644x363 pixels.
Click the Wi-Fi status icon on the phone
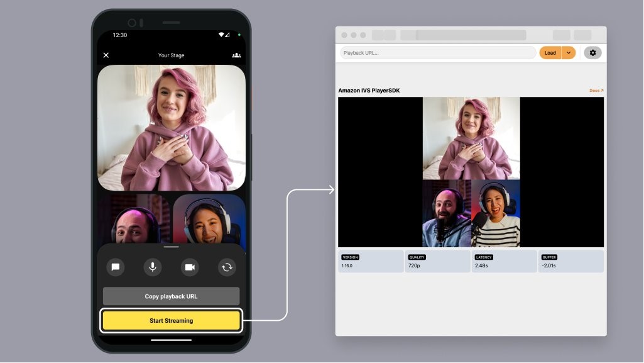[x=221, y=35]
